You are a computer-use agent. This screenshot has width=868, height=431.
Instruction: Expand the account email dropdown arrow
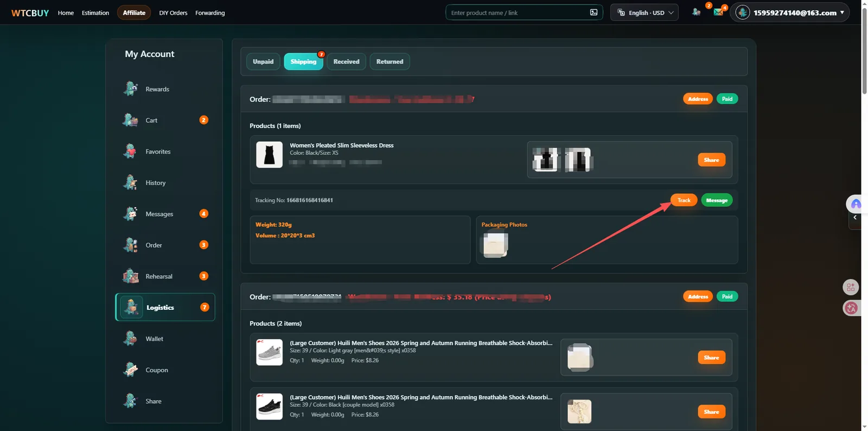(842, 12)
